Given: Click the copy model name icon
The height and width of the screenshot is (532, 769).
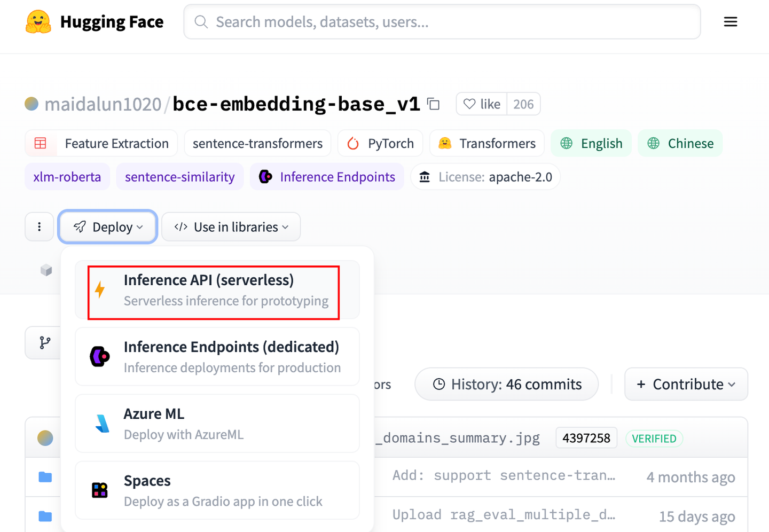Looking at the screenshot, I should 433,104.
